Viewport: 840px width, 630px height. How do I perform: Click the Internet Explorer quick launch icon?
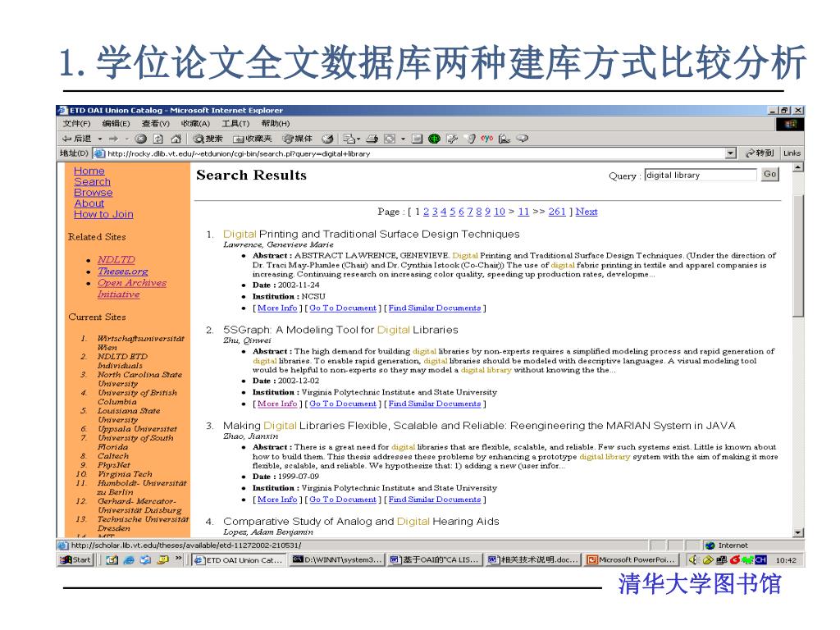point(129,559)
